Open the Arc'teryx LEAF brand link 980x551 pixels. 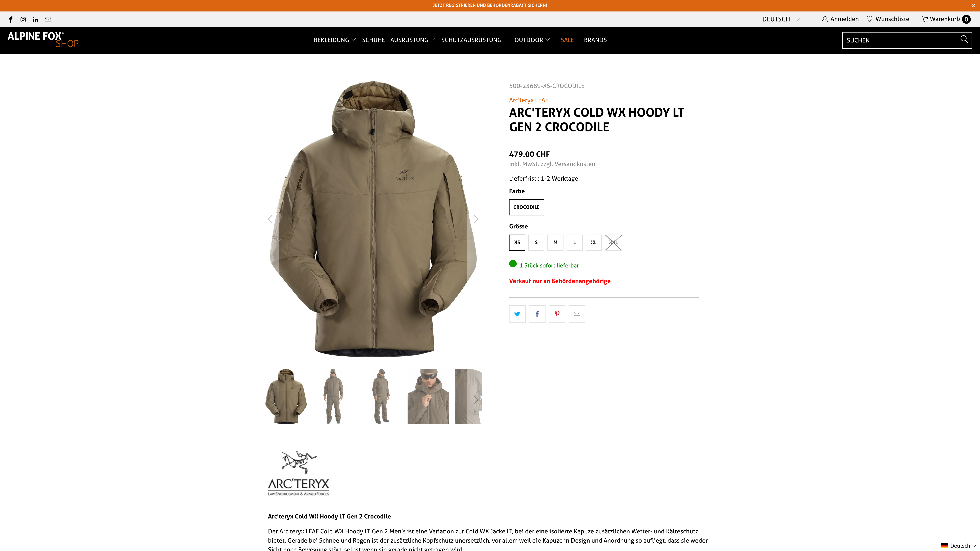tap(528, 100)
